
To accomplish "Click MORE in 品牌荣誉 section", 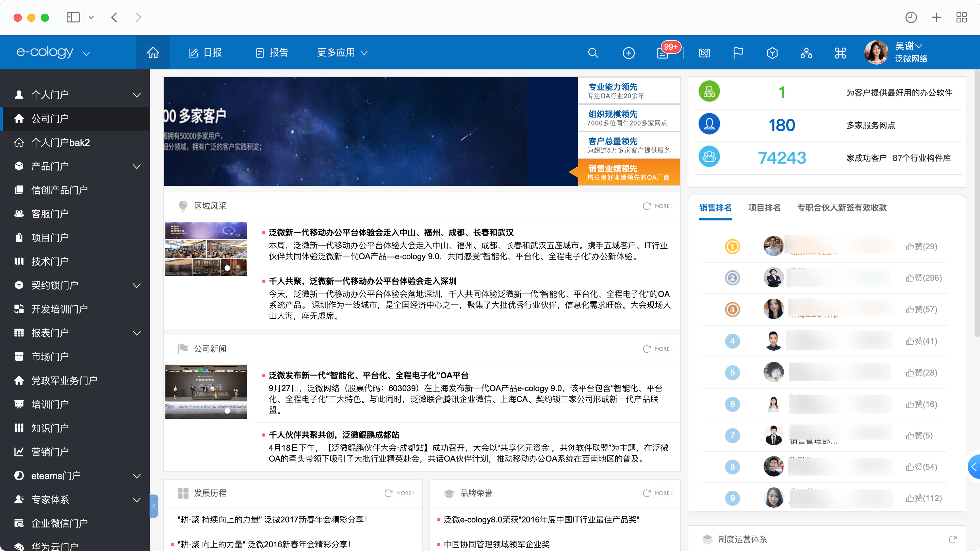I will point(664,493).
